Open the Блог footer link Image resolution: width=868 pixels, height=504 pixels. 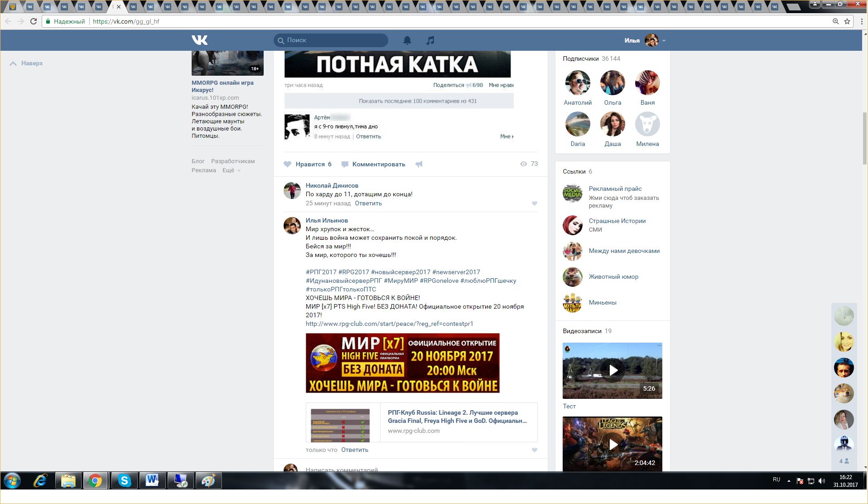[198, 161]
